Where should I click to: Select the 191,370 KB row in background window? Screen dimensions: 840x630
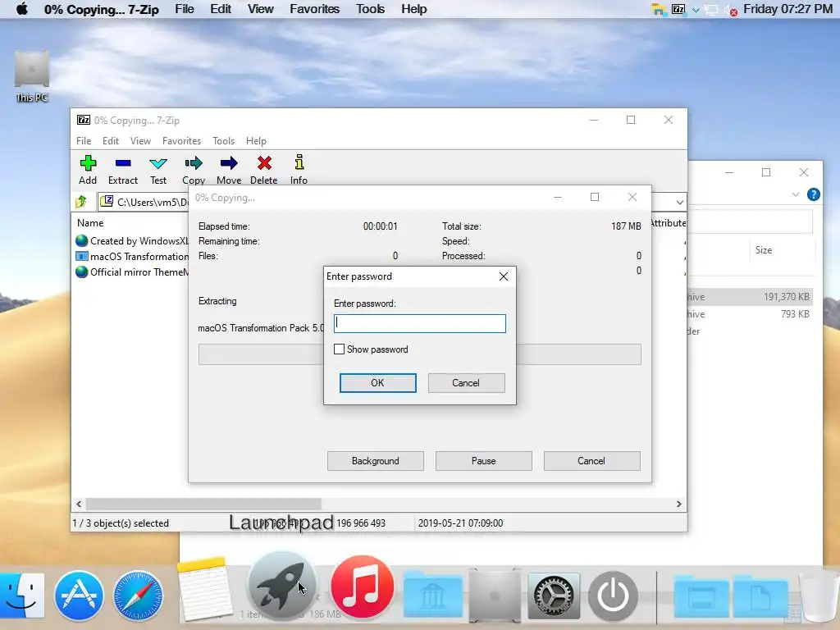click(750, 297)
